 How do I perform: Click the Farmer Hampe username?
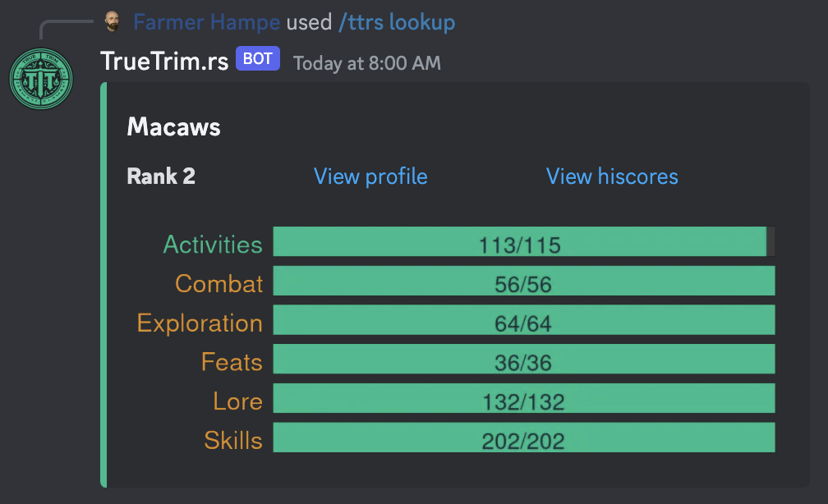tap(206, 22)
